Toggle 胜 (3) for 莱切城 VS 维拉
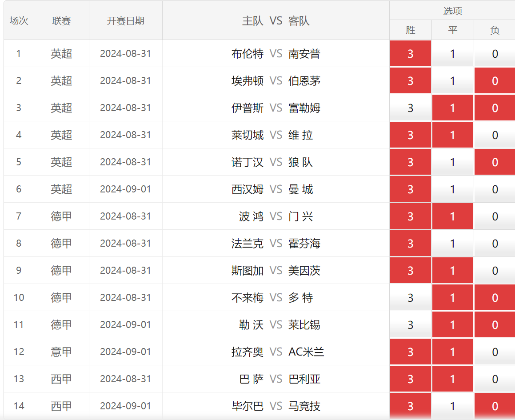The width and height of the screenshot is (515, 420). [x=410, y=135]
